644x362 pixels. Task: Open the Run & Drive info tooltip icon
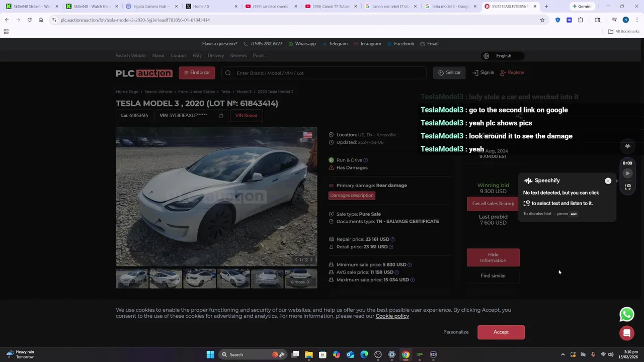click(x=366, y=160)
